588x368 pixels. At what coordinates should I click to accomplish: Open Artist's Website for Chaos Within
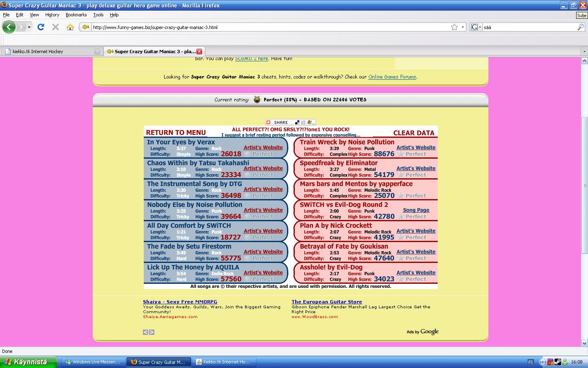263,168
